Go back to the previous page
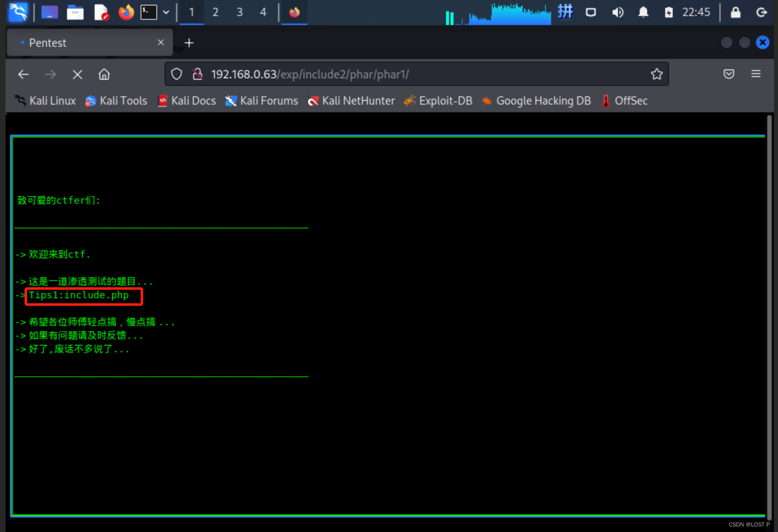The height and width of the screenshot is (532, 778). [x=24, y=75]
